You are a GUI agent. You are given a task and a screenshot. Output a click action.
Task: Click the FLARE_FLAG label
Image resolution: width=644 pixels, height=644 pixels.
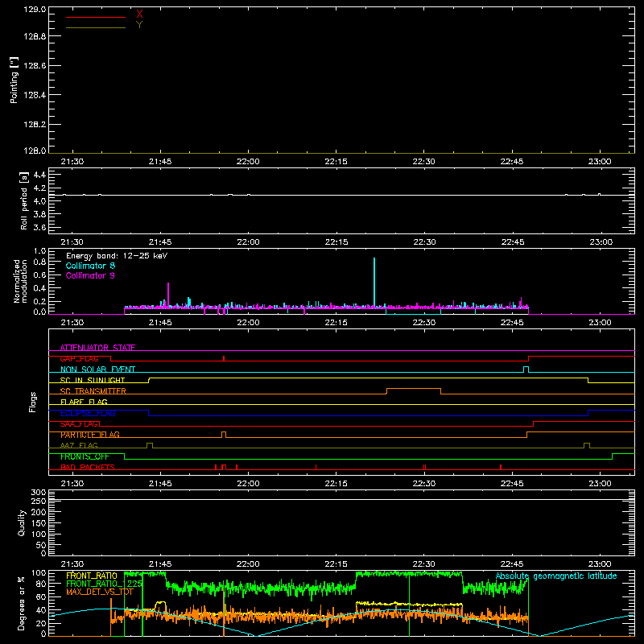pos(84,402)
